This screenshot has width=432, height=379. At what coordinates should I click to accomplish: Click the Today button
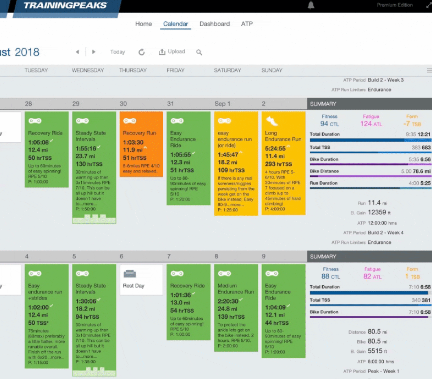click(x=117, y=52)
